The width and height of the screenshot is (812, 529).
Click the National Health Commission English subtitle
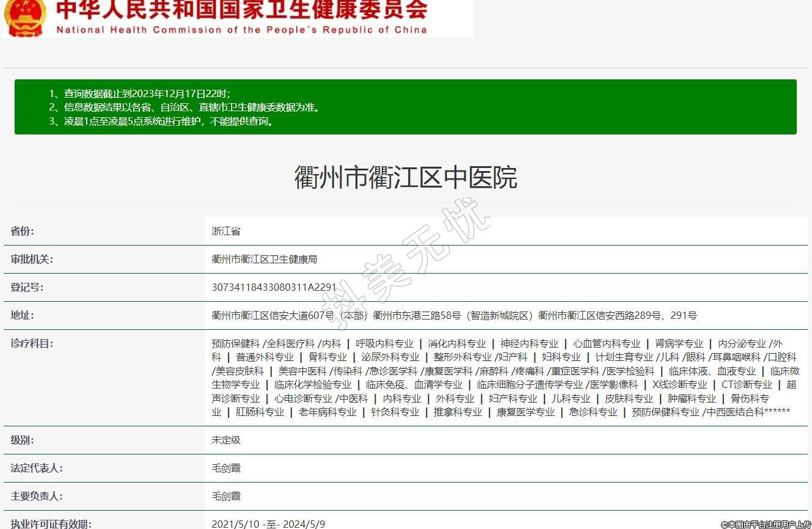tap(241, 30)
